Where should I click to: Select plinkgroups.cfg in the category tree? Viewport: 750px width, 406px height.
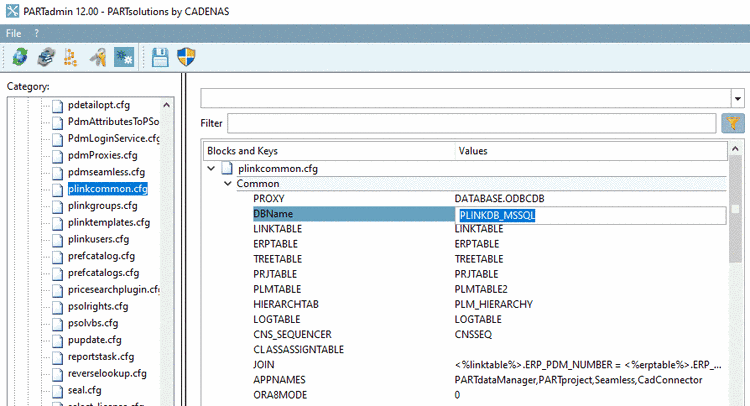point(102,206)
